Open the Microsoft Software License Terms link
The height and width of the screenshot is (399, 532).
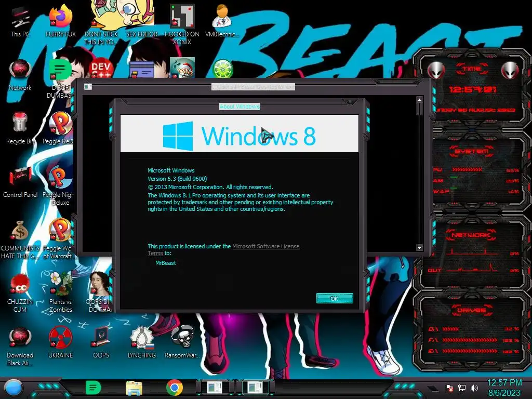tap(265, 246)
